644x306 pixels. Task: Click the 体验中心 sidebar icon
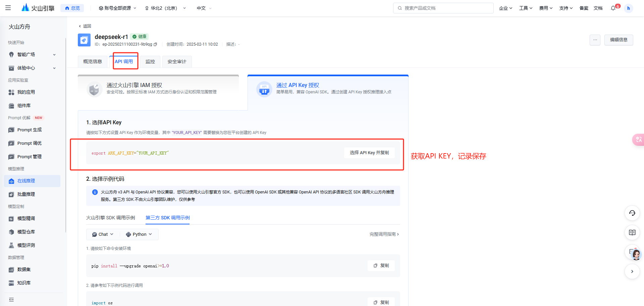(x=11, y=68)
